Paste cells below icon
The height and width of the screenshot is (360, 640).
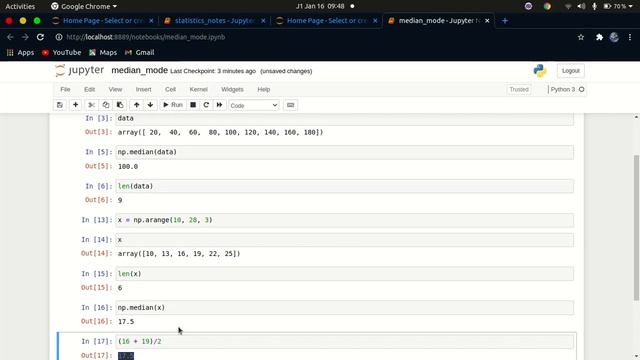(120, 105)
